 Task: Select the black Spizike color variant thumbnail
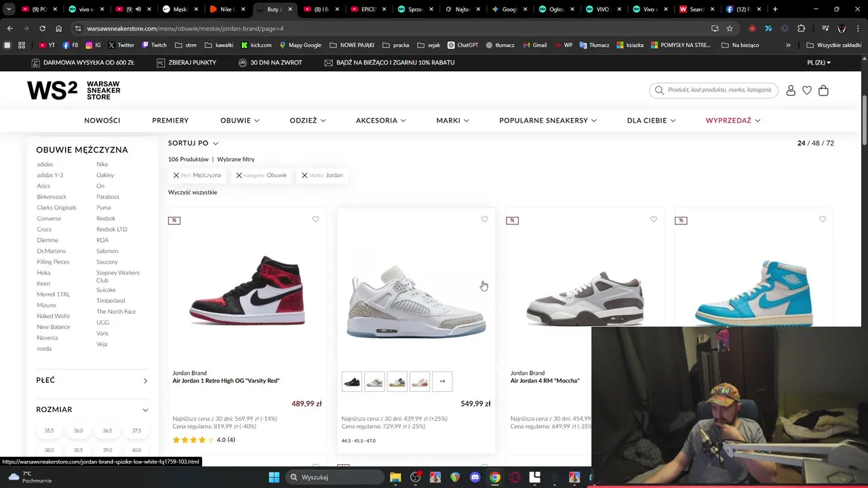pyautogui.click(x=351, y=382)
